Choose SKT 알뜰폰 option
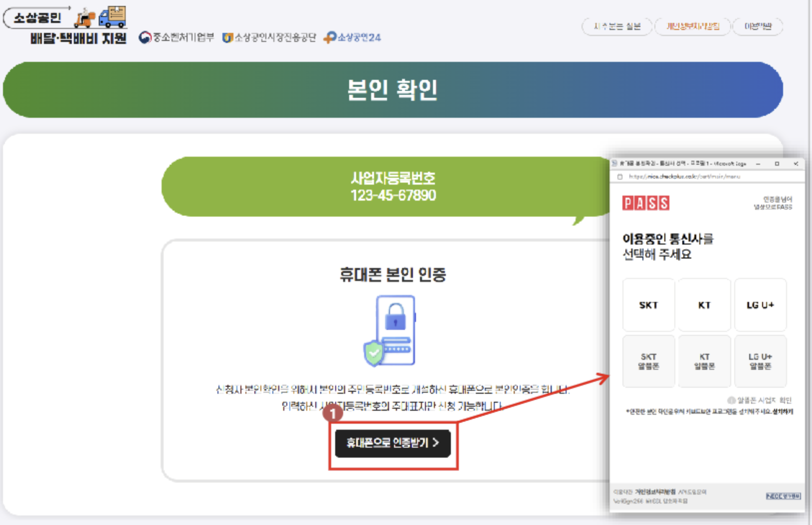 648,361
